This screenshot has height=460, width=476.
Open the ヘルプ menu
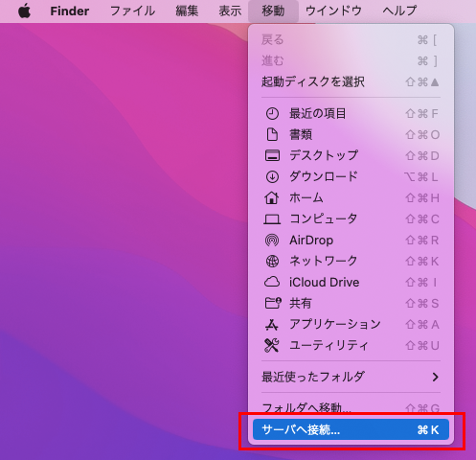point(399,11)
